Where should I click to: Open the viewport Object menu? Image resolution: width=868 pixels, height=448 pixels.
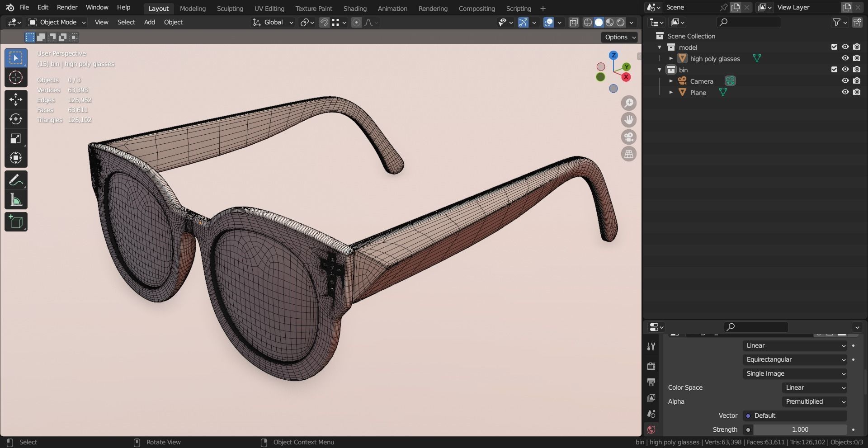[x=173, y=22]
